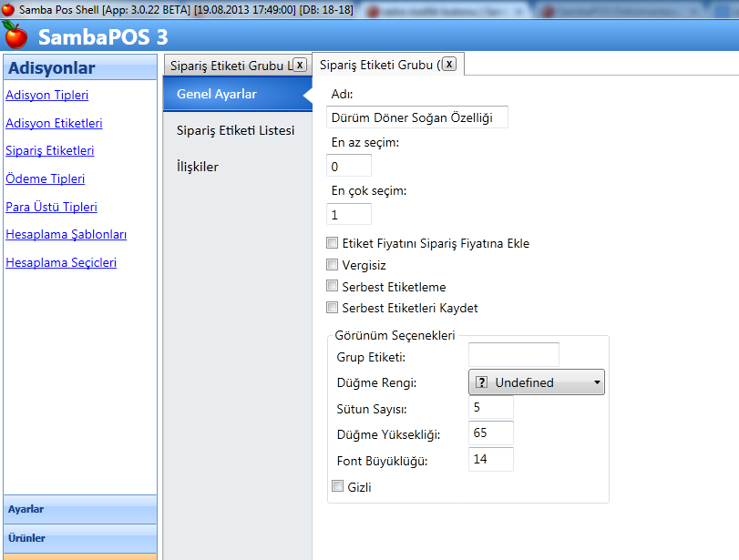739x560 pixels.
Task: Open the İlişkiler section
Action: point(197,167)
